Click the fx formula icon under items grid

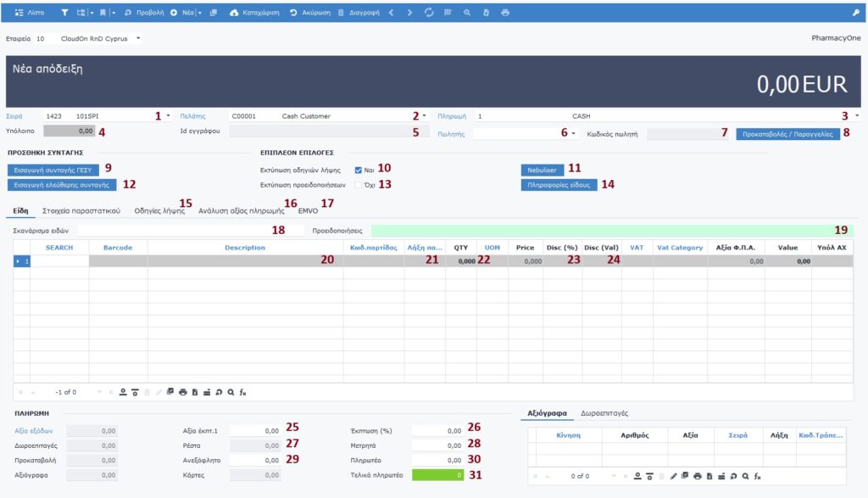[x=242, y=392]
